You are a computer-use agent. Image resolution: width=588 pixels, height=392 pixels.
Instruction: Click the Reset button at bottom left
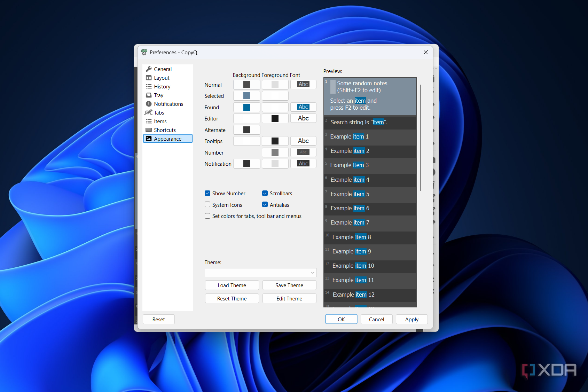(x=158, y=319)
